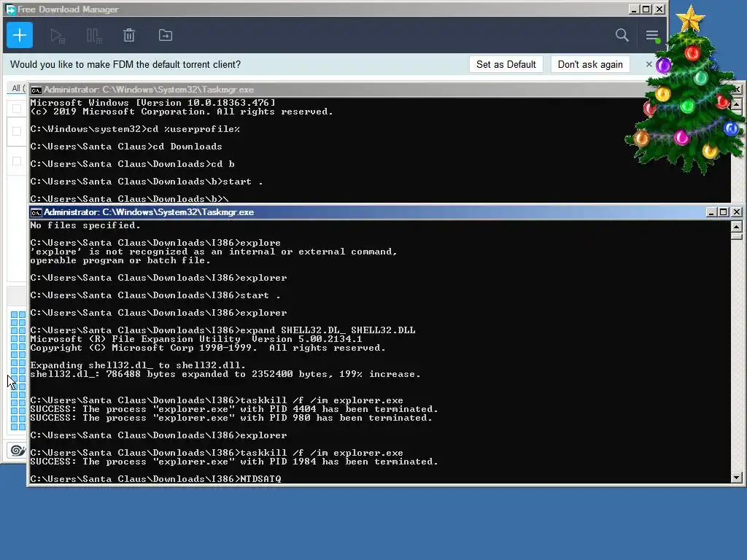747x560 pixels.
Task: Click the 'PID 4404' success line
Action: (234, 409)
